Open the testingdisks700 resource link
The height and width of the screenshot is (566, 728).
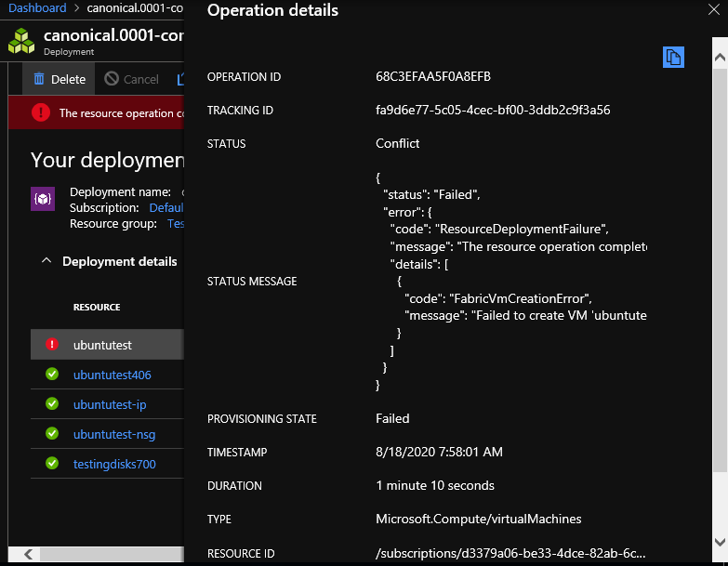pos(114,464)
